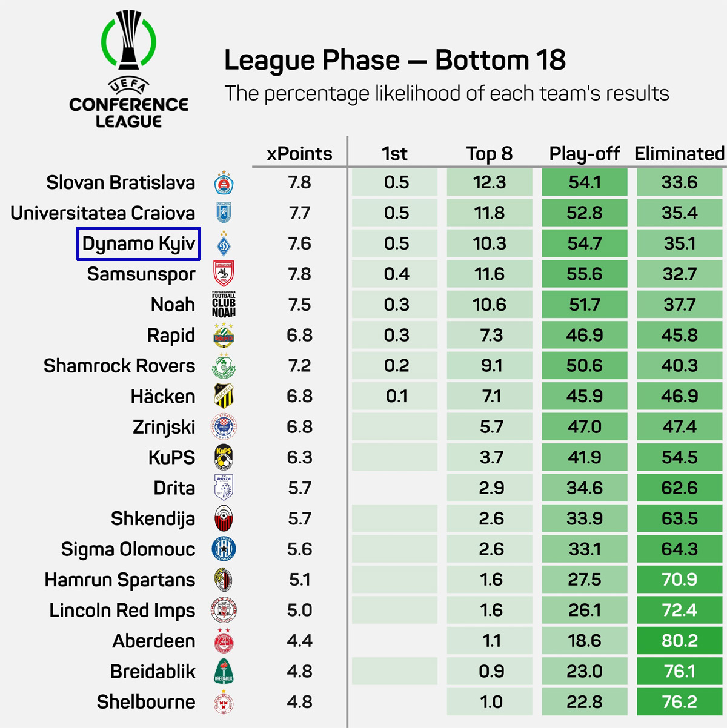The image size is (727, 728).
Task: Click the KuPS club crest
Action: (x=224, y=457)
